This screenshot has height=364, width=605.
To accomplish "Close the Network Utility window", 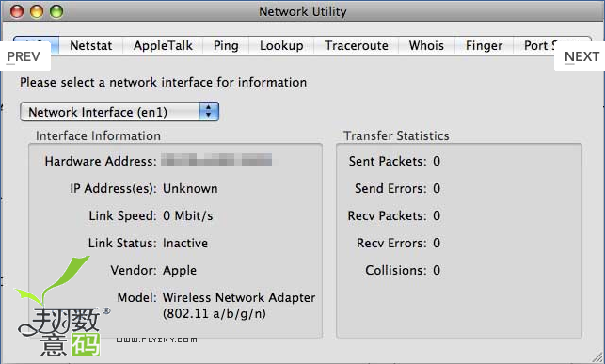I will point(17,11).
